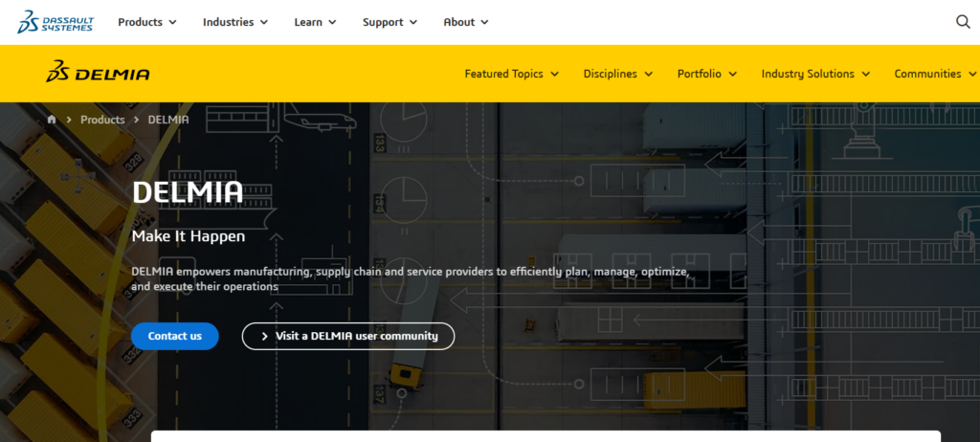This screenshot has width=980, height=442.
Task: Expand the Industries dropdown
Action: point(234,22)
